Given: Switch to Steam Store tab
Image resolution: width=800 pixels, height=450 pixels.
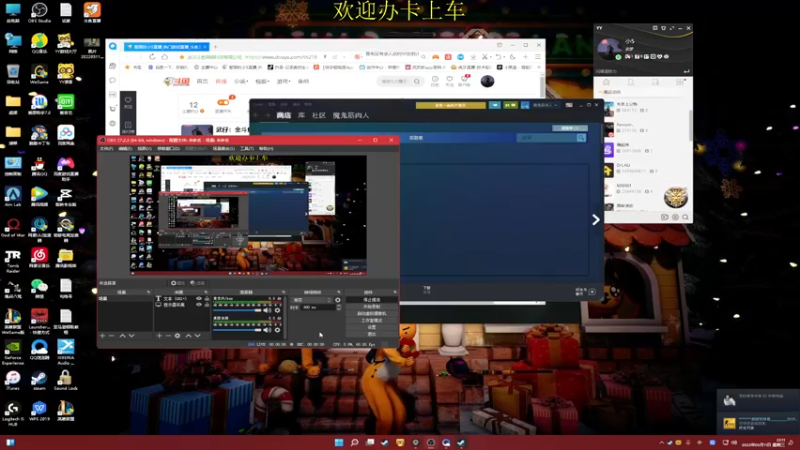Looking at the screenshot, I should coord(284,115).
